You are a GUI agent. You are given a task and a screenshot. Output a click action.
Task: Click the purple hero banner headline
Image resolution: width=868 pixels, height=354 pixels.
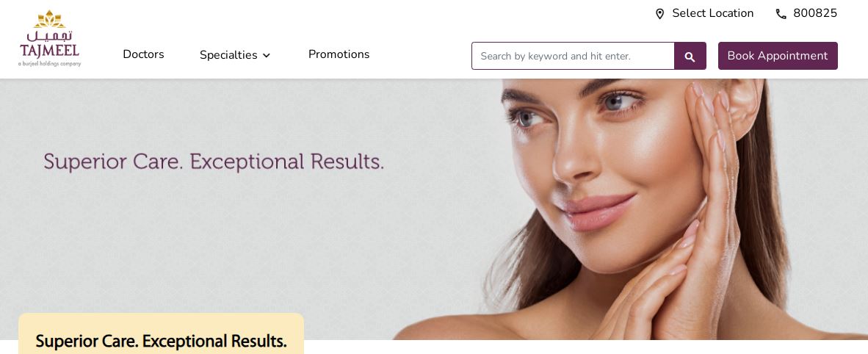[214, 162]
